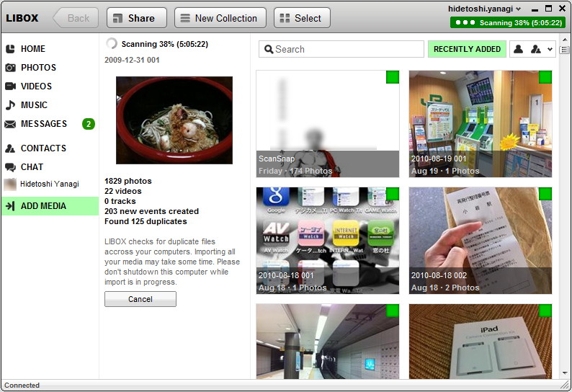Click the CONTACTS people icon

coord(10,148)
